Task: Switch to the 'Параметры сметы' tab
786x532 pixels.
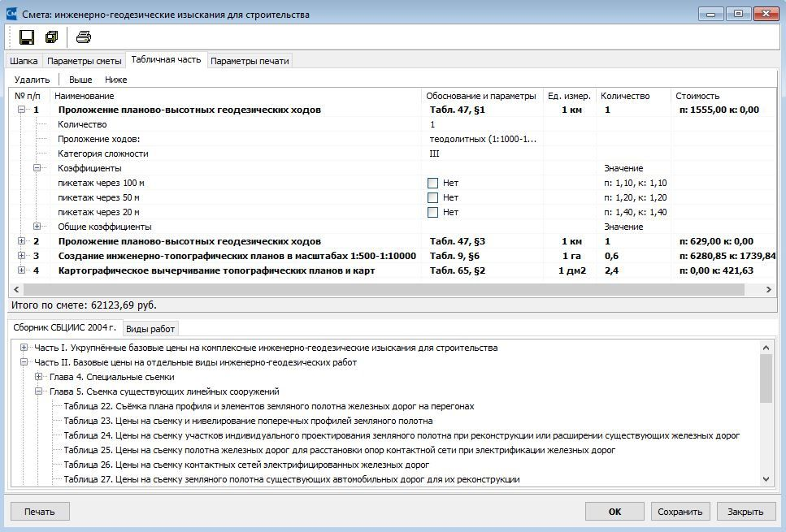Action: [85, 61]
